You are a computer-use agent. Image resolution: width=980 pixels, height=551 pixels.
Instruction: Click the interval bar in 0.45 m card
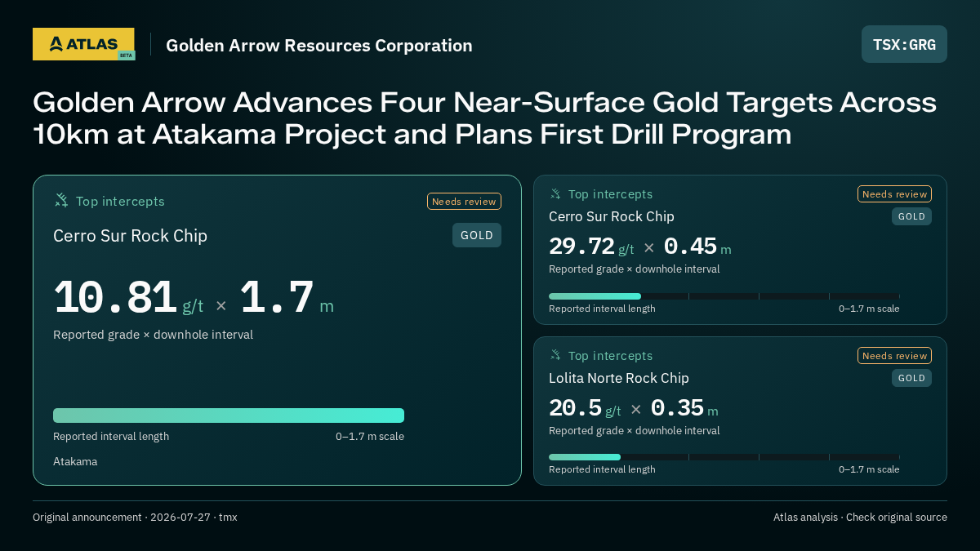tap(724, 296)
